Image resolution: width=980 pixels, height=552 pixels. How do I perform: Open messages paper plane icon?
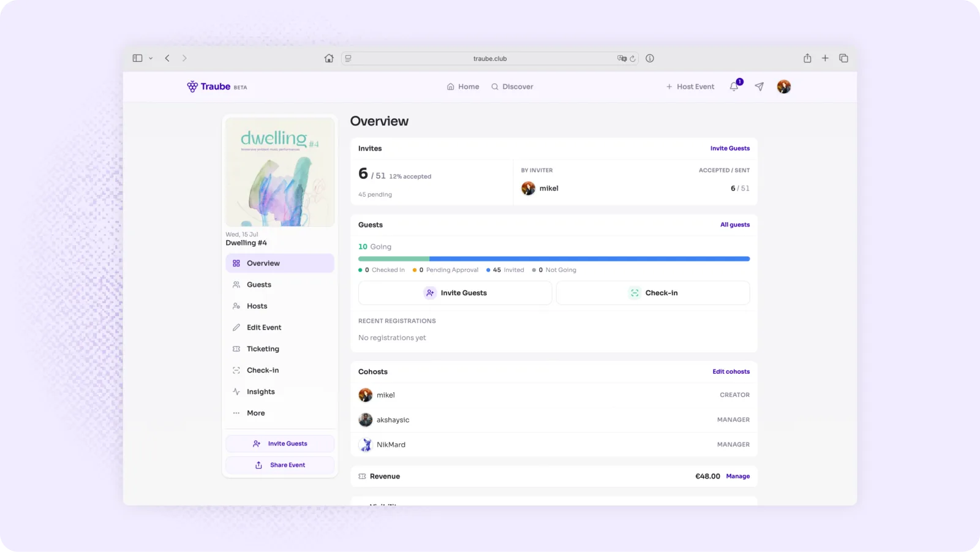759,86
